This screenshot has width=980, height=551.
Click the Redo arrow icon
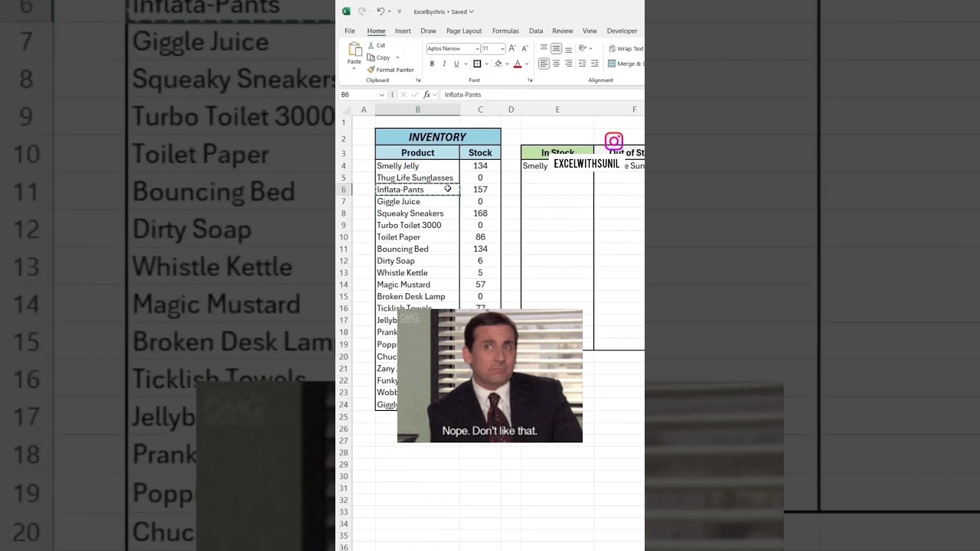tap(362, 11)
